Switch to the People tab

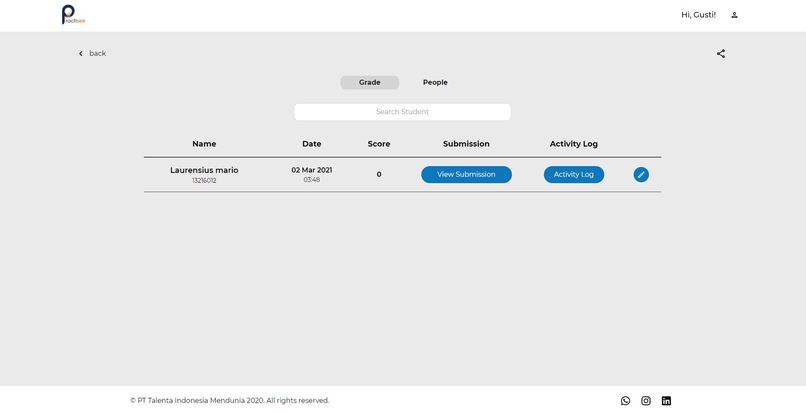[x=435, y=82]
